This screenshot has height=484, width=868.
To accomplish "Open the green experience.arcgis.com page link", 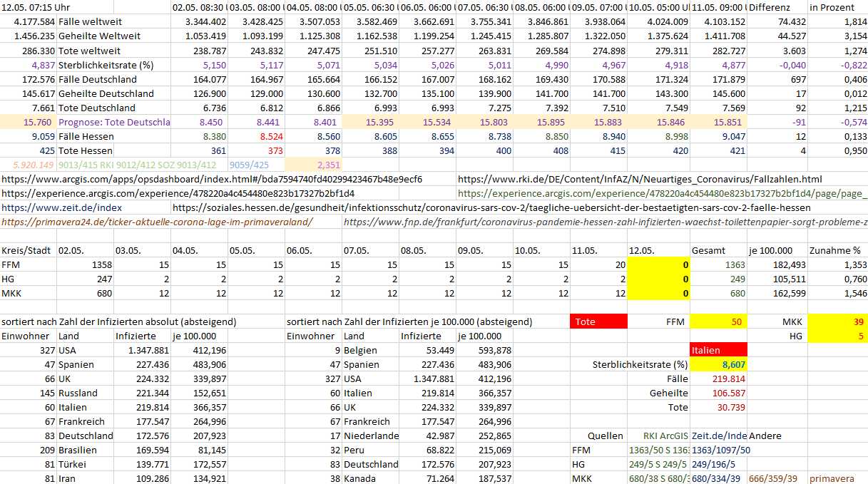I will click(x=663, y=193).
